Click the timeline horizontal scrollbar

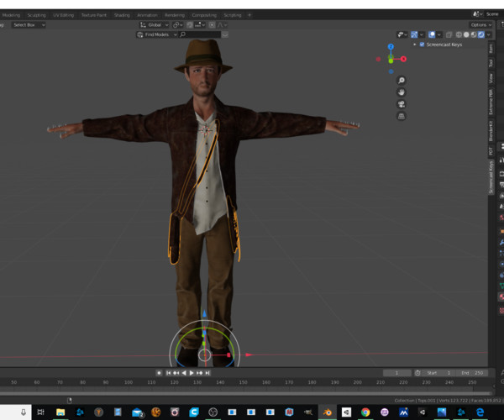[246, 393]
